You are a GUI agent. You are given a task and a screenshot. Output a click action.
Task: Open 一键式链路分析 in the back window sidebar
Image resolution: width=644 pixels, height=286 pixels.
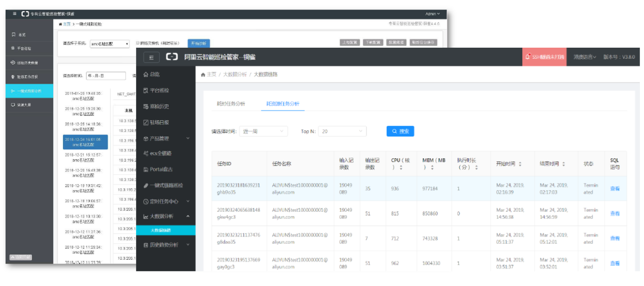pos(29,91)
